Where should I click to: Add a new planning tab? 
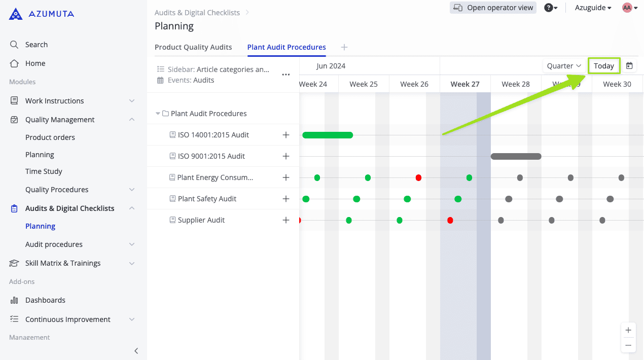click(344, 47)
